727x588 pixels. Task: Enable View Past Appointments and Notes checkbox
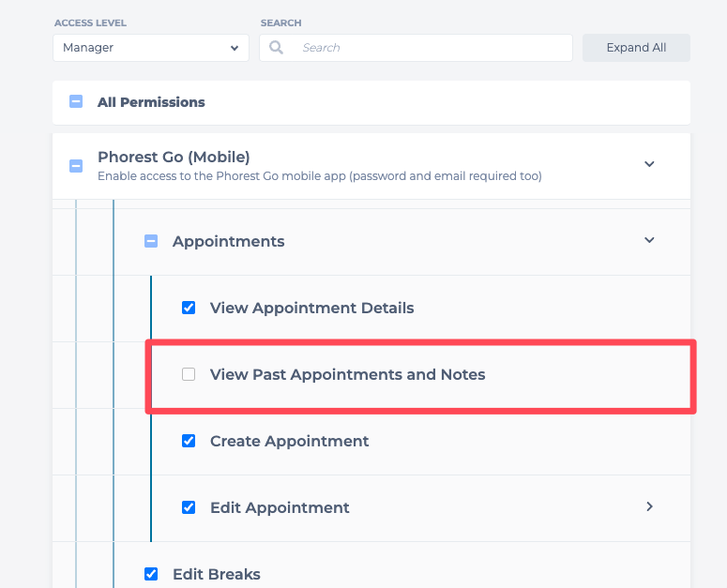(189, 374)
